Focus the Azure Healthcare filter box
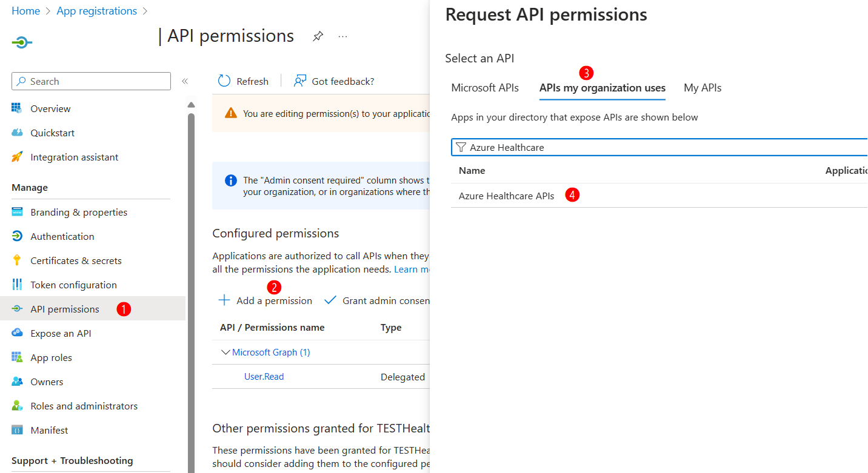This screenshot has height=473, width=868. pyautogui.click(x=659, y=147)
